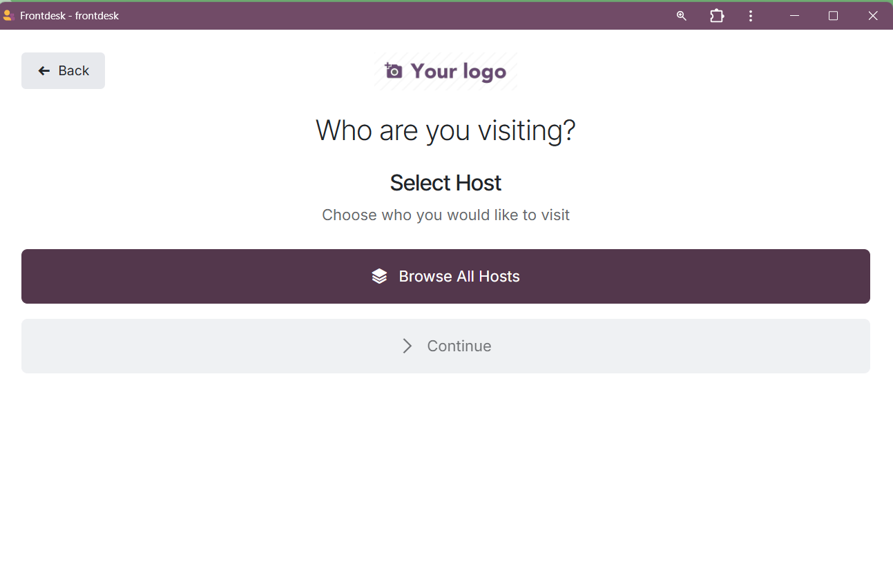Viewport: 893px width, 588px height.
Task: Minimize the Frontdesk window
Action: click(x=794, y=16)
